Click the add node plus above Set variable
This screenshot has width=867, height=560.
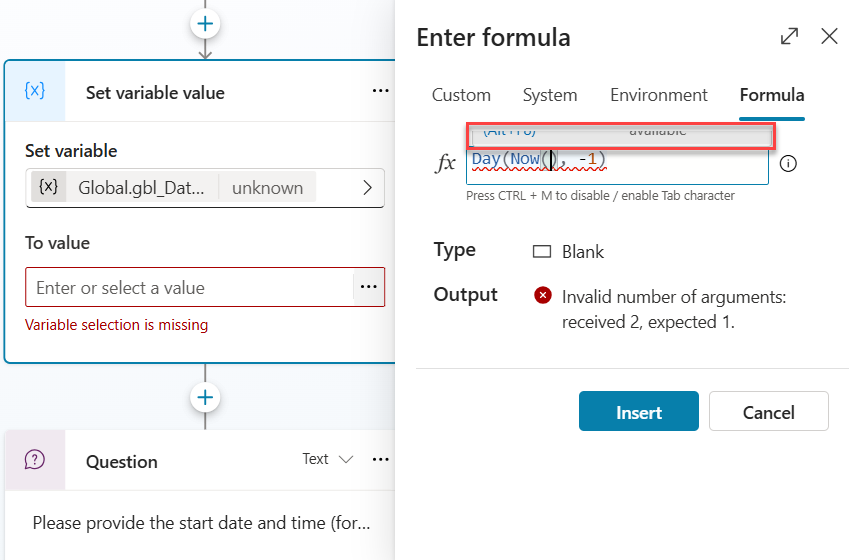point(205,22)
